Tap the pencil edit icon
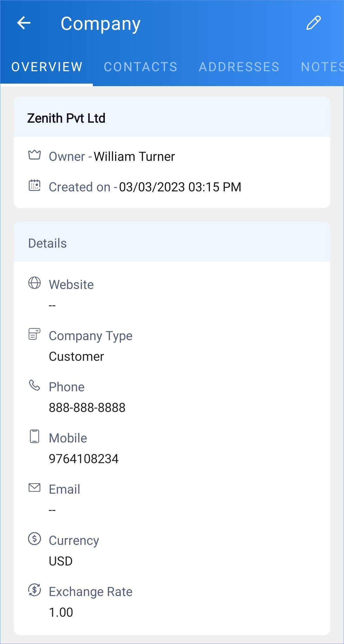The width and height of the screenshot is (344, 644). (313, 23)
